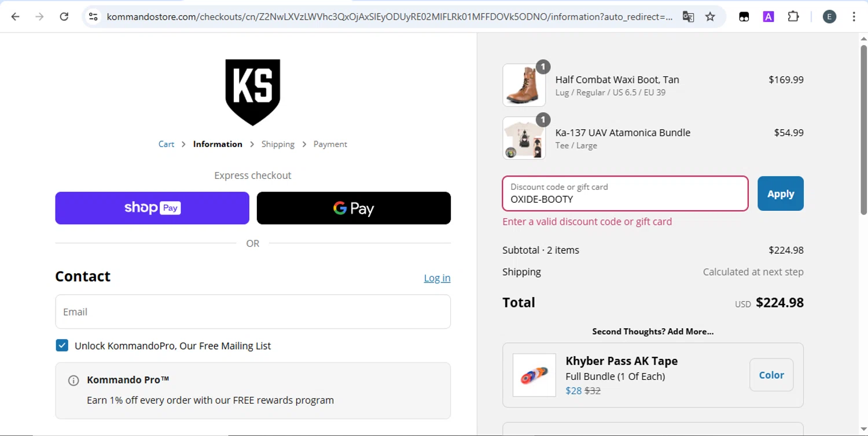Select the Shipping breadcrumb step
This screenshot has height=436, width=868.
(x=278, y=144)
